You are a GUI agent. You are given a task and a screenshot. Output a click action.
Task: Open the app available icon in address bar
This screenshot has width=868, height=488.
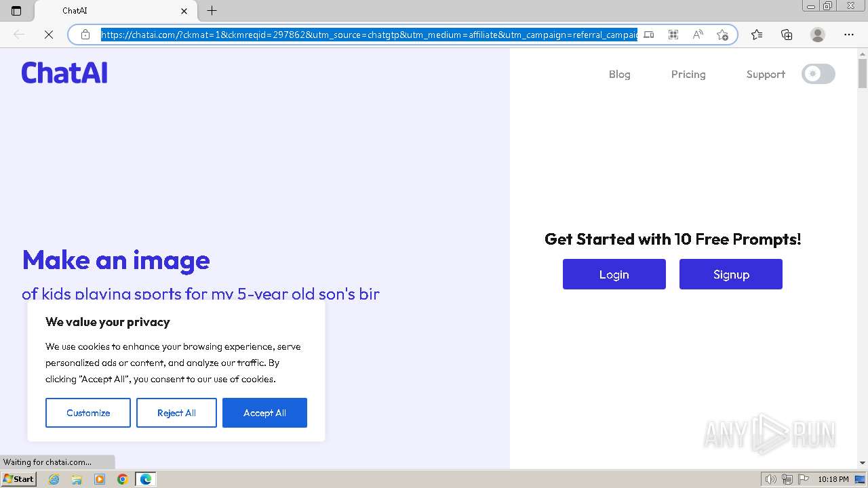click(649, 35)
